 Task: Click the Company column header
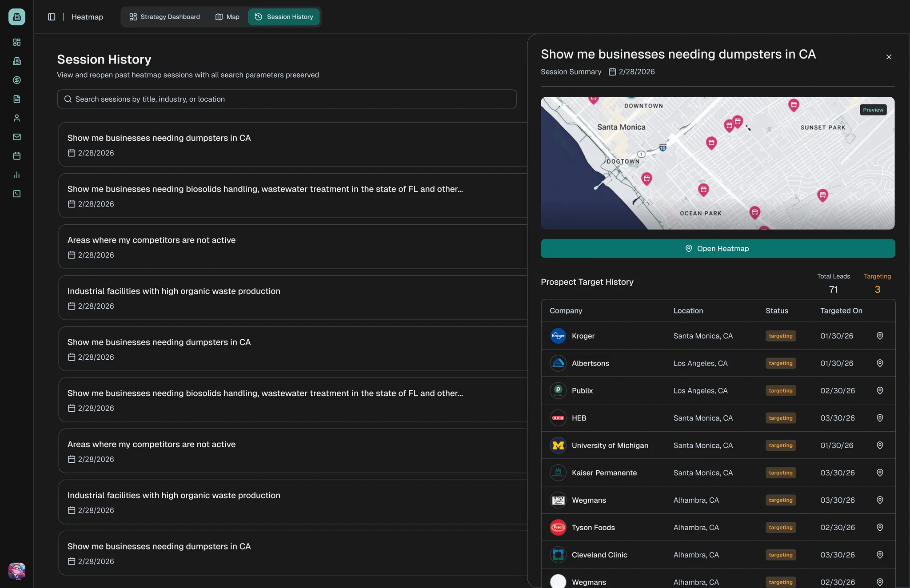click(x=566, y=311)
